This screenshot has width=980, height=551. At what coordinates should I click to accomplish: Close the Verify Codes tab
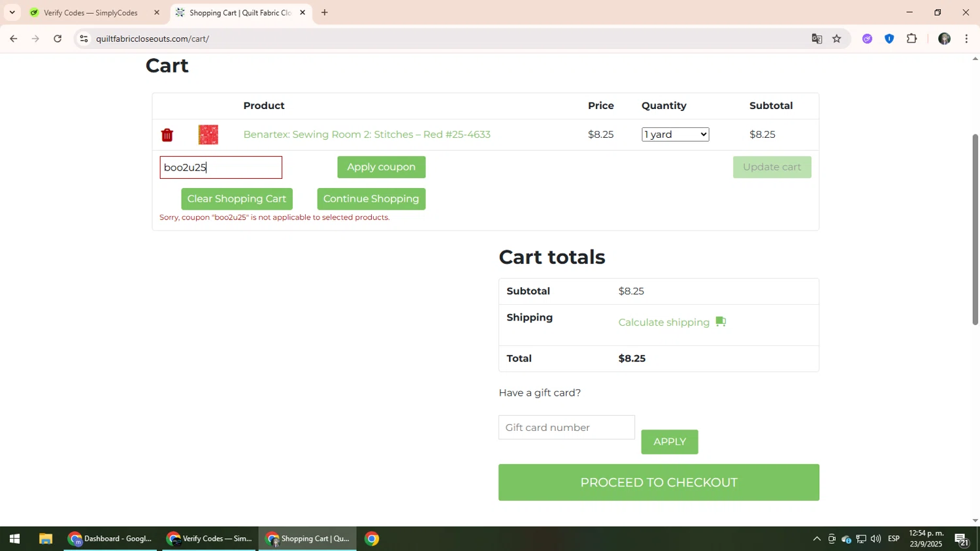tap(157, 12)
